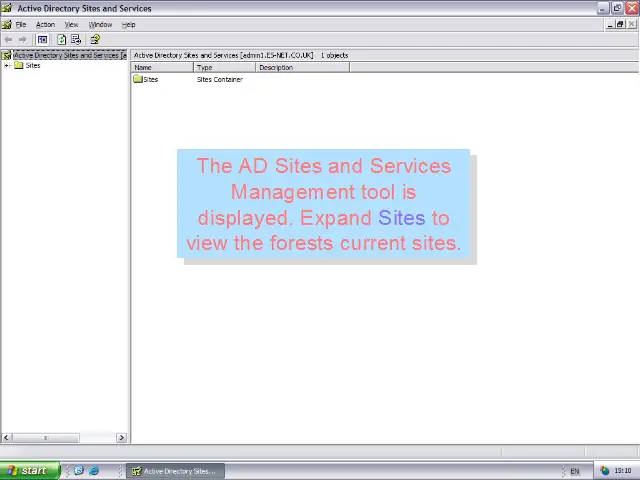Open the View menu
Screen dimensions: 640x480
click(x=71, y=24)
